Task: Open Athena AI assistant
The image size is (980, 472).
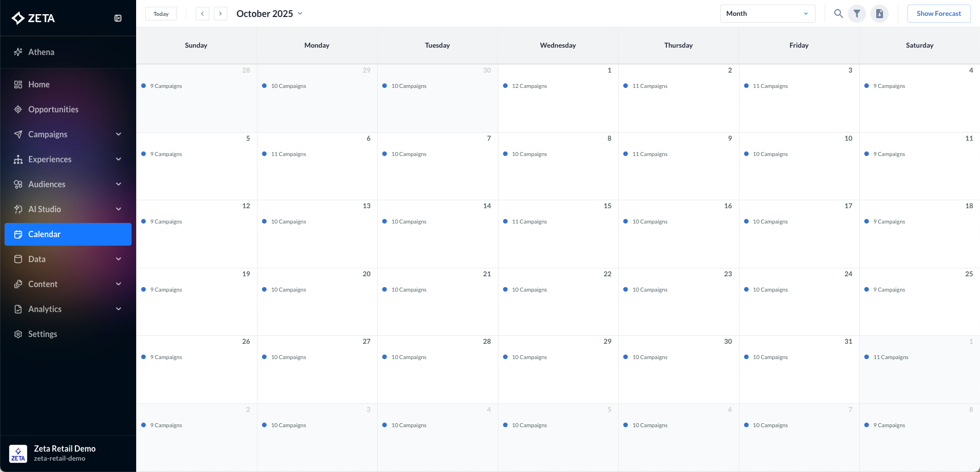Action: click(41, 52)
